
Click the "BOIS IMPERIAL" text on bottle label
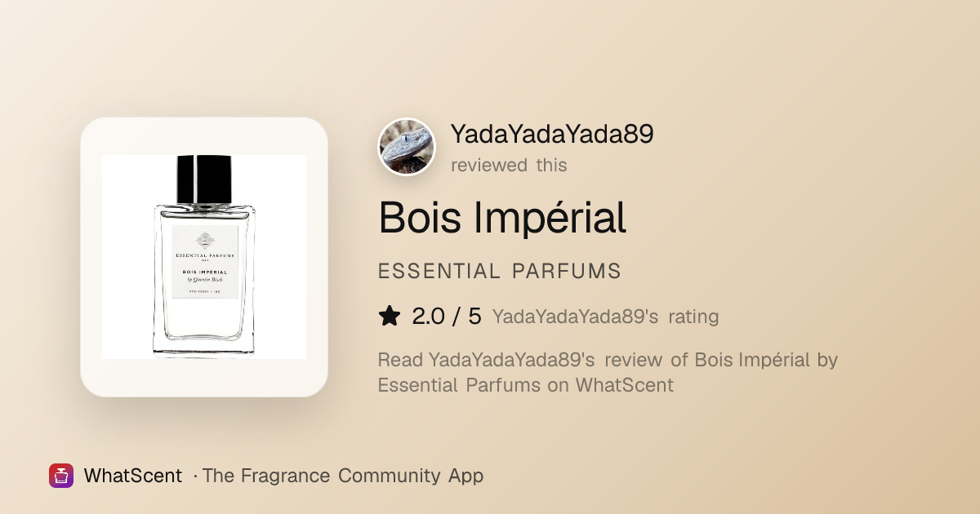(204, 271)
